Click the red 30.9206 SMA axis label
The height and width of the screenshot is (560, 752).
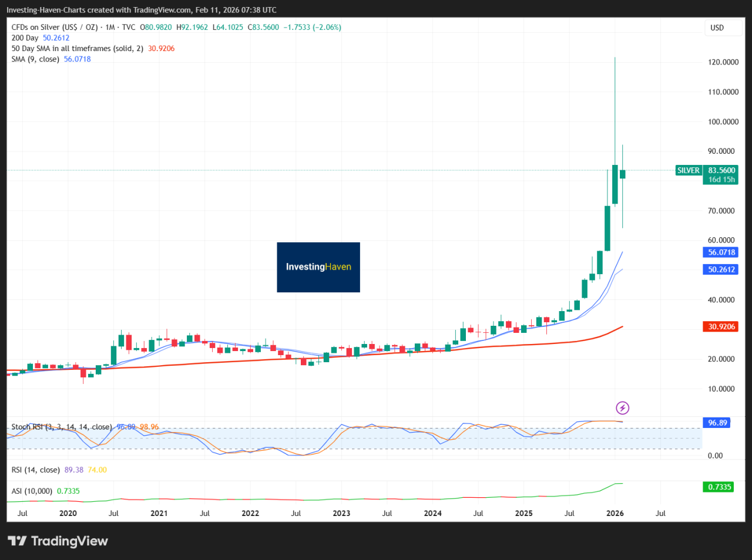(x=720, y=326)
